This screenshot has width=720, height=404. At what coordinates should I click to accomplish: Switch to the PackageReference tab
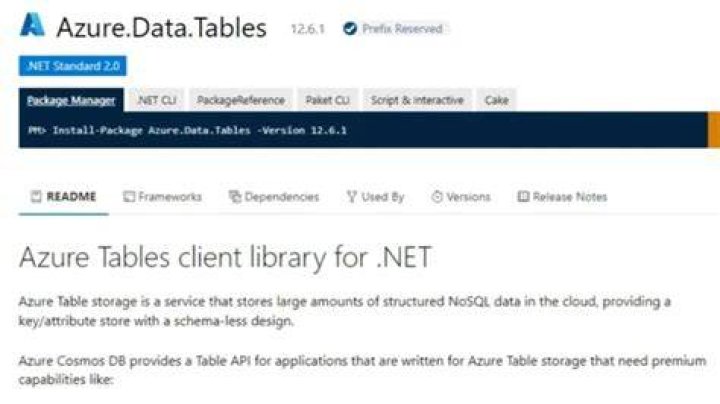click(x=241, y=100)
